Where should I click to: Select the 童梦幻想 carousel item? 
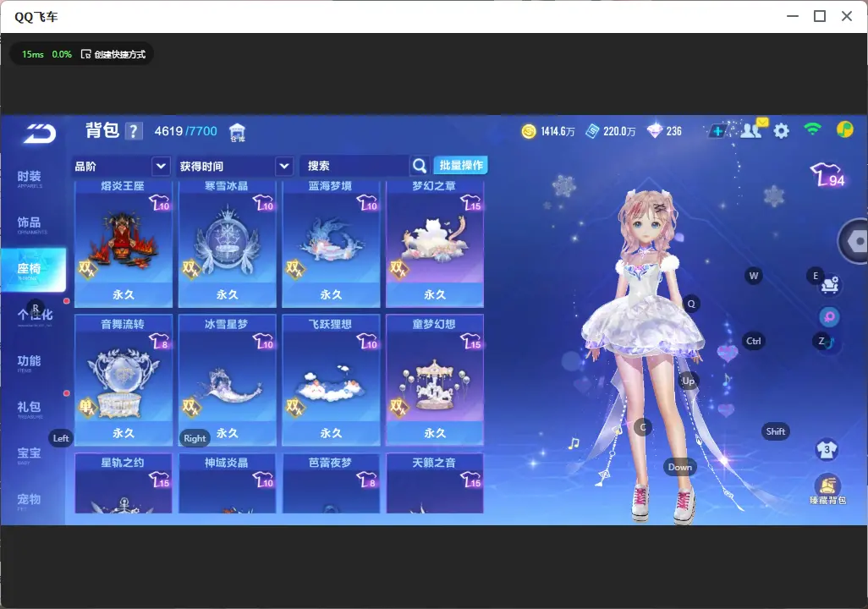[435, 380]
